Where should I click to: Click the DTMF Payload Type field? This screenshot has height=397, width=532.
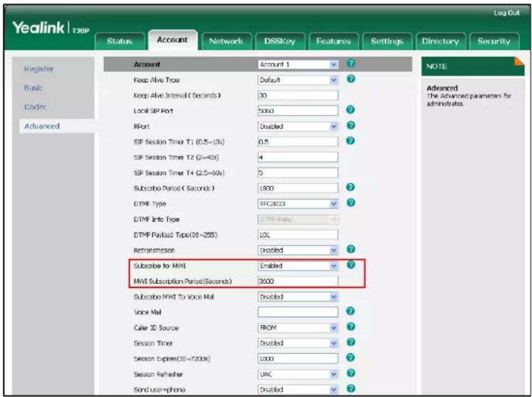coord(298,235)
